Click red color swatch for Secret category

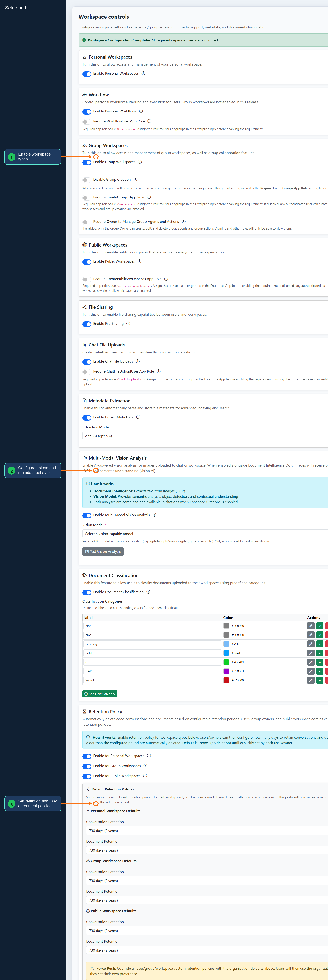click(x=226, y=680)
